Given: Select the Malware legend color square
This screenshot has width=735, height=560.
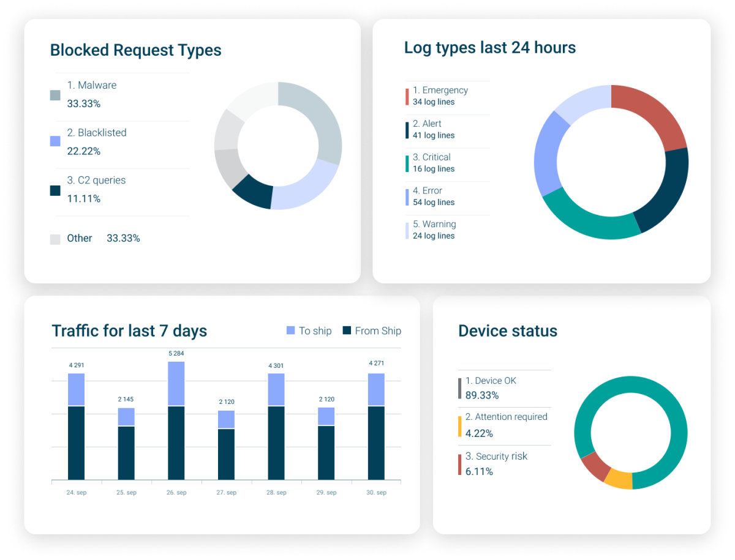Looking at the screenshot, I should (55, 94).
